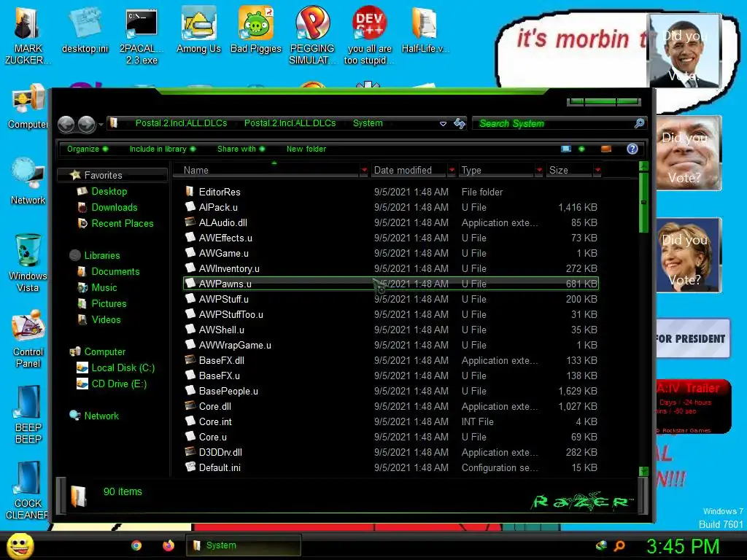The height and width of the screenshot is (560, 747).
Task: Open the Videos library
Action: click(x=106, y=319)
